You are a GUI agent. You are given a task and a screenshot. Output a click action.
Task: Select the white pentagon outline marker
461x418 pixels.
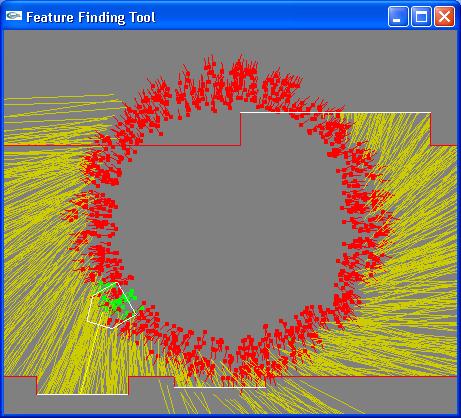112,305
